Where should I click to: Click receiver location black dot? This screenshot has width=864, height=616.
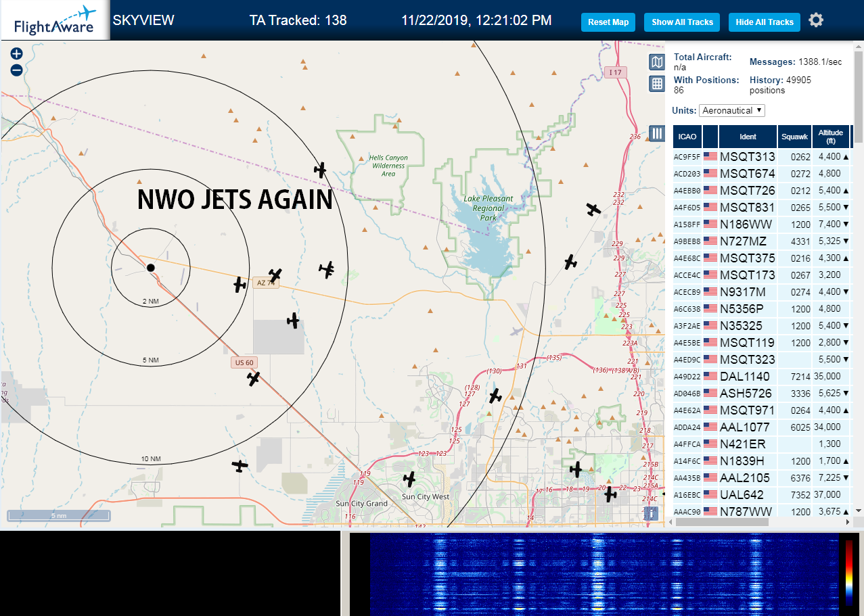point(150,268)
